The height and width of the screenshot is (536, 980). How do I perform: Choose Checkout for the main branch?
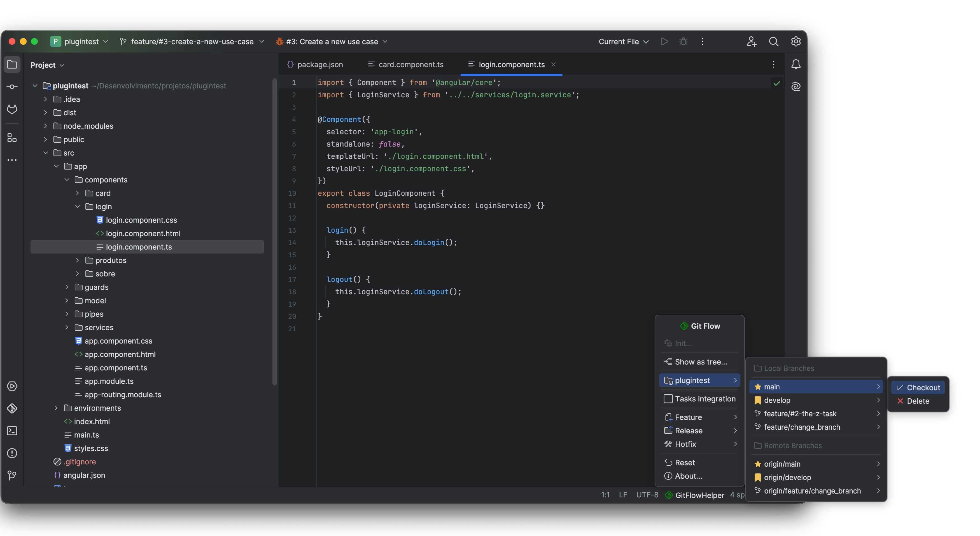click(918, 387)
